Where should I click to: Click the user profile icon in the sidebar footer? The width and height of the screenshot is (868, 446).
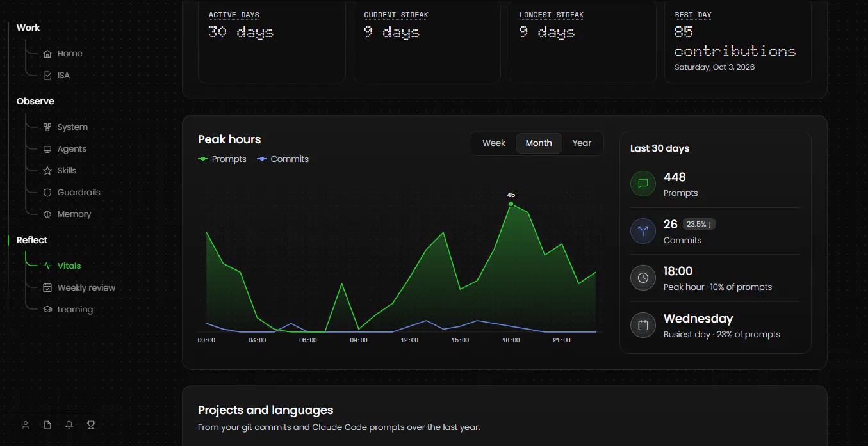pyautogui.click(x=26, y=425)
